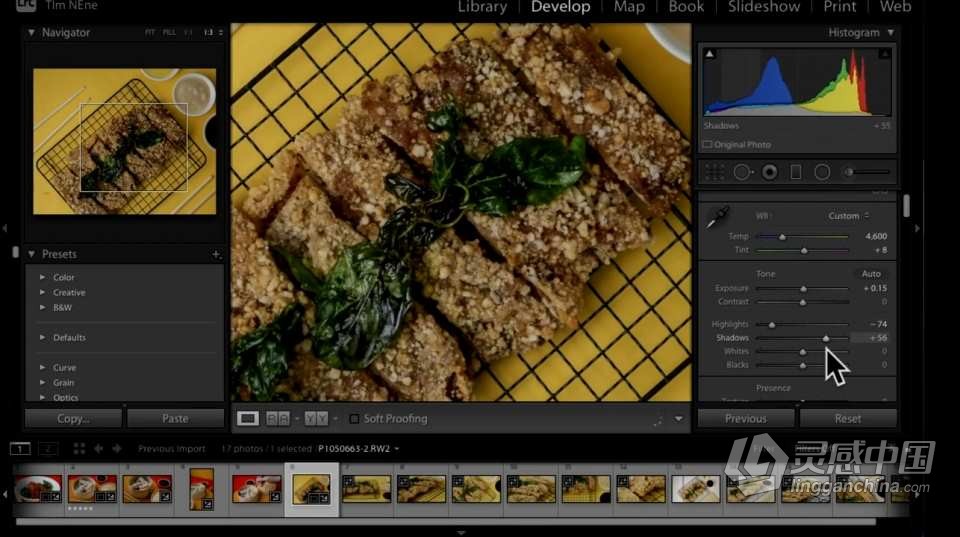
Task: Select second window display 2
Action: click(48, 449)
